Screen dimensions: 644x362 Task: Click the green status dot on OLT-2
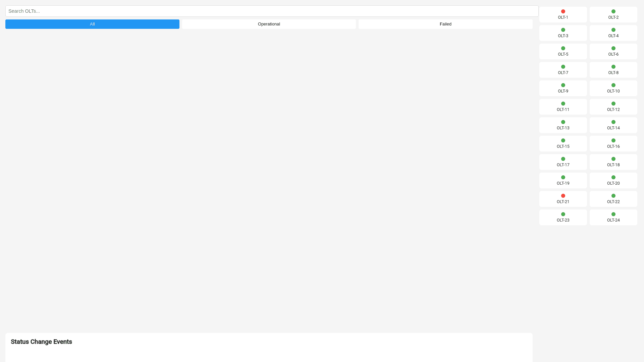[613, 11]
